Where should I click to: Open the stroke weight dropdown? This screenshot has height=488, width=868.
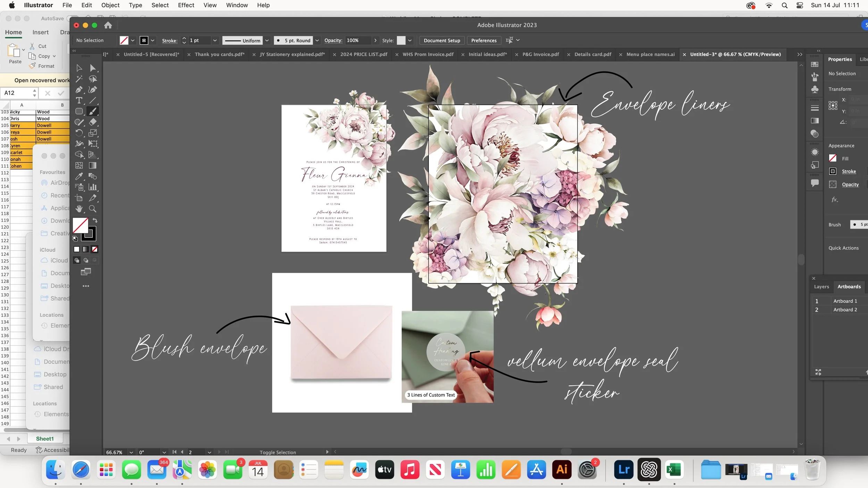(x=215, y=40)
